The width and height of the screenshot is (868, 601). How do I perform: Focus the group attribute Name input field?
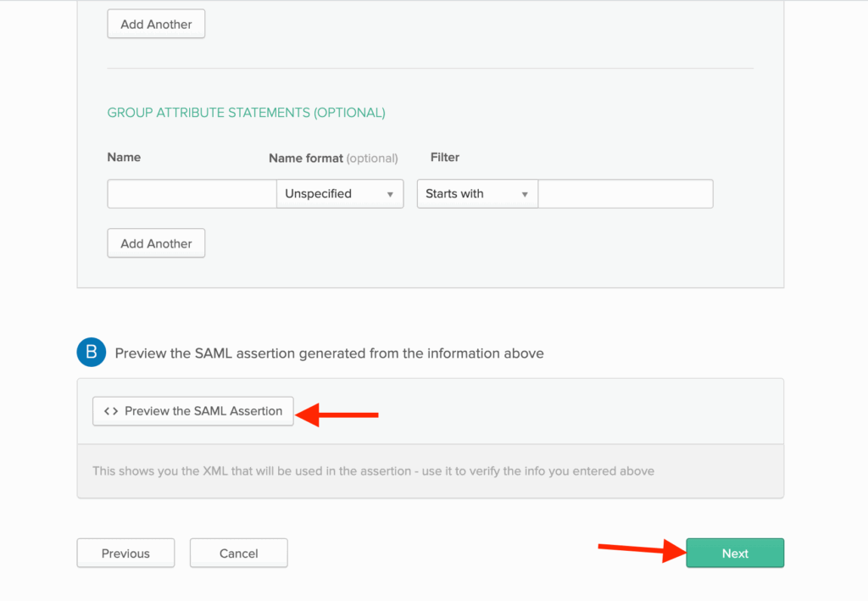(192, 194)
